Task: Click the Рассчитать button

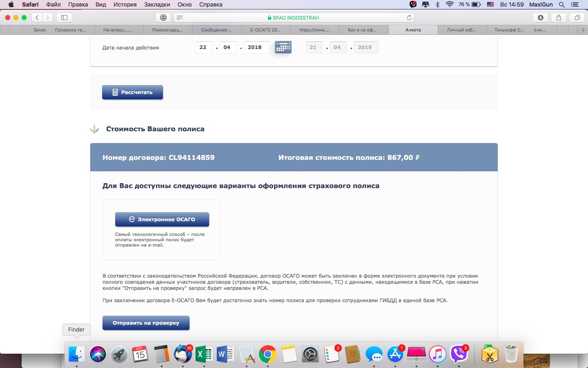Action: coord(132,92)
